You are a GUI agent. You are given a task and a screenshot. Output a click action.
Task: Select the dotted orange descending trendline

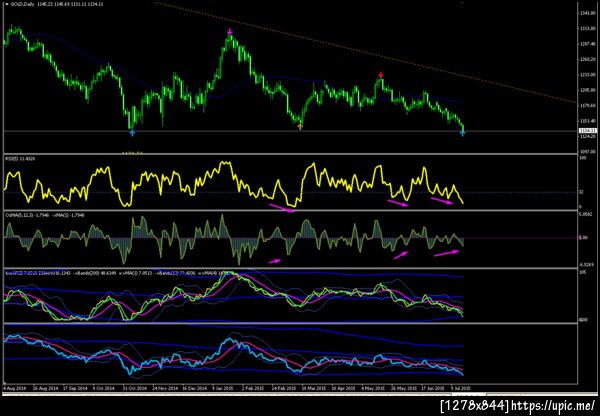click(364, 51)
